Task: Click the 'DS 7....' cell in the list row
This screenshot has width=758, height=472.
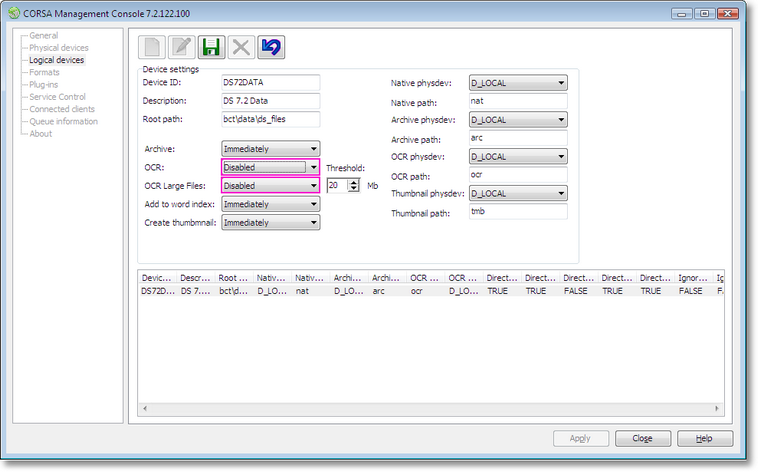Action: (196, 291)
